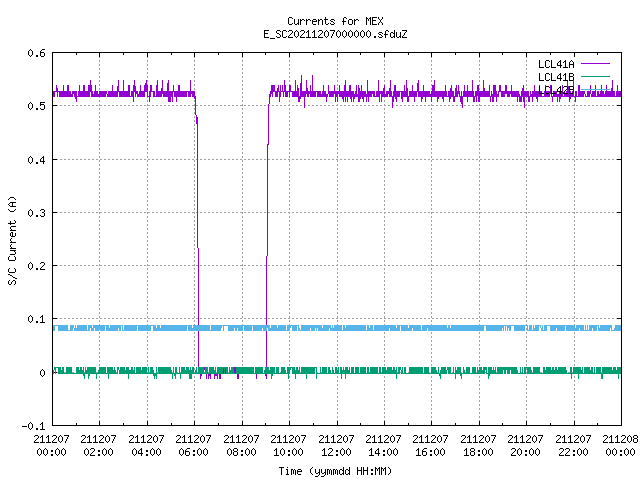Click the 0.6 y-axis tick label

click(36, 53)
